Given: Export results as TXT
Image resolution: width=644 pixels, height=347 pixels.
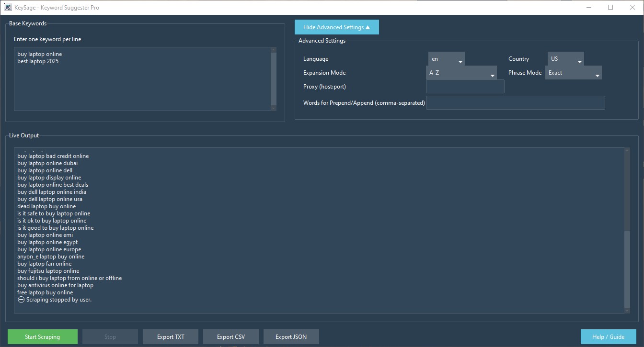Looking at the screenshot, I should click(170, 336).
